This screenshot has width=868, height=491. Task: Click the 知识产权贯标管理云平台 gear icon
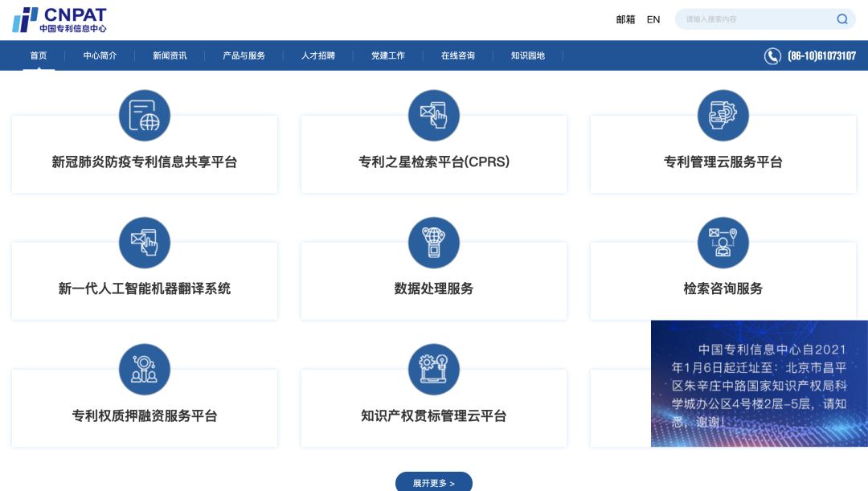click(434, 369)
